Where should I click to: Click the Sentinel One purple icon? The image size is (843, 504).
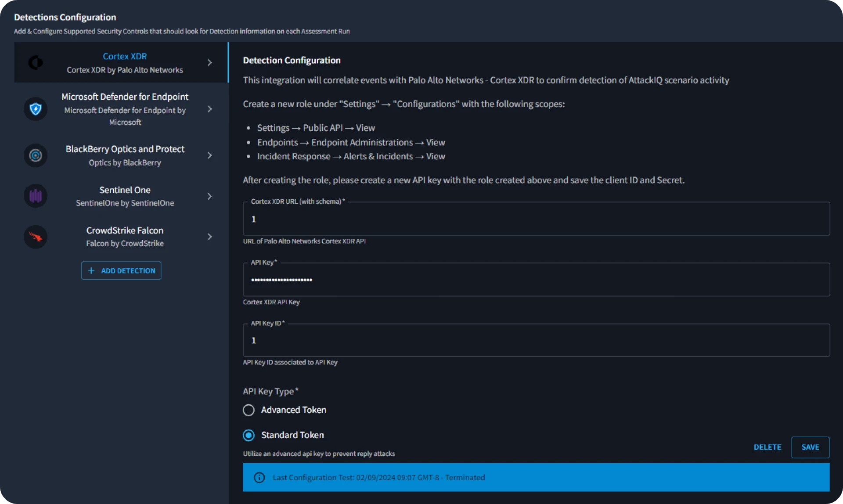pos(36,196)
